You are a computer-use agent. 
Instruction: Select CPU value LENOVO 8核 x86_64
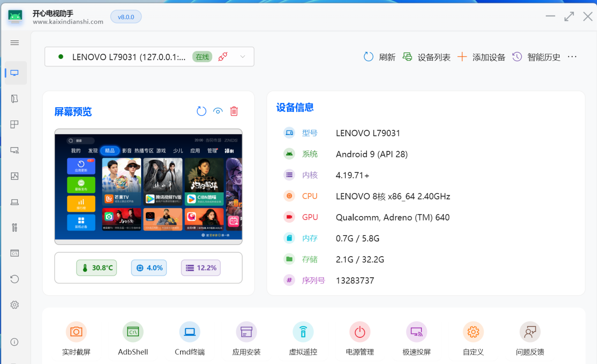(x=393, y=196)
